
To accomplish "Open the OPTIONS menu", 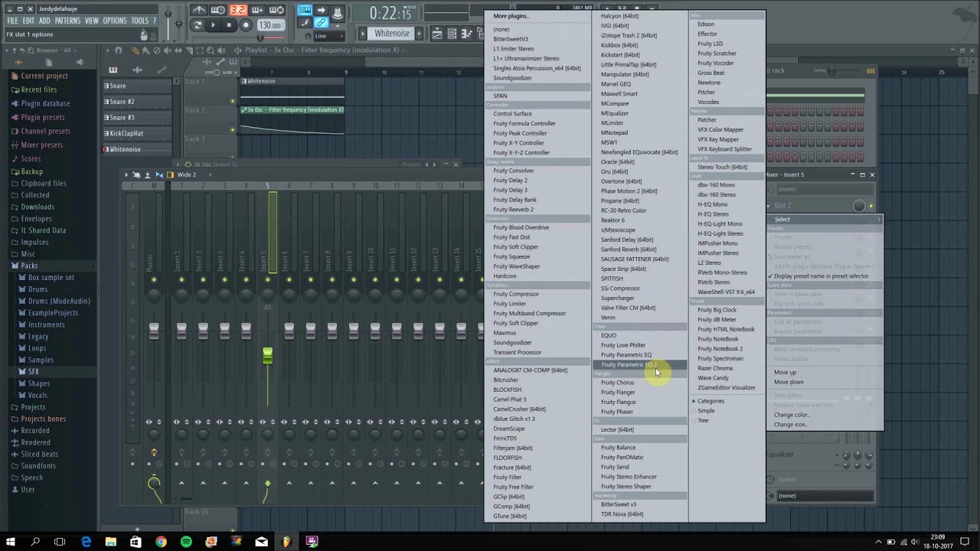I will [x=115, y=21].
